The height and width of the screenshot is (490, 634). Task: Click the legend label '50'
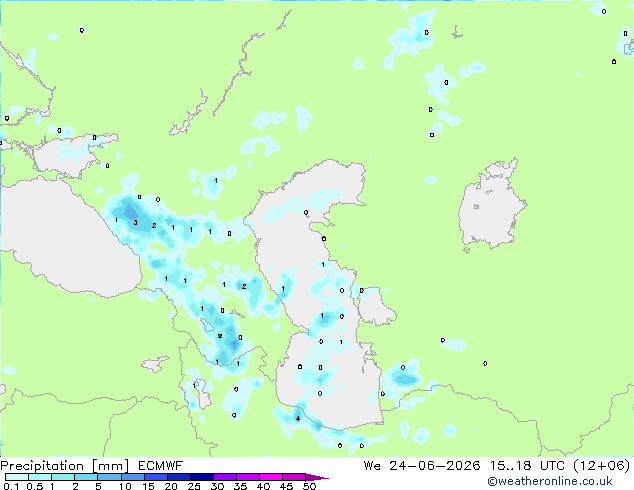tap(309, 486)
